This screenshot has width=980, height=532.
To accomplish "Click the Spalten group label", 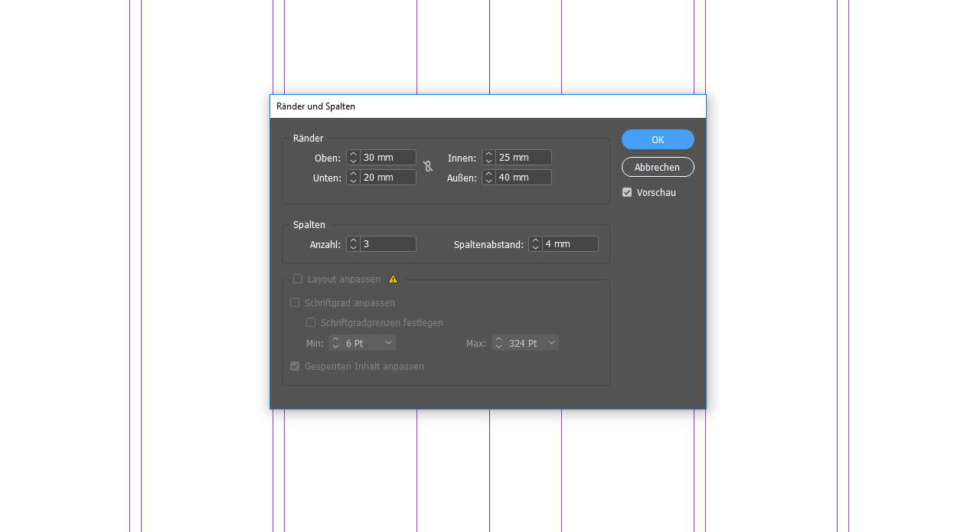I will (x=309, y=225).
